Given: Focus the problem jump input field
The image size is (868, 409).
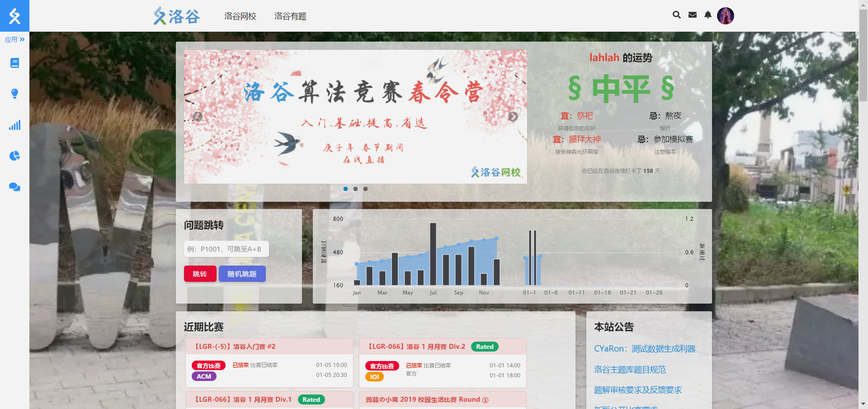Looking at the screenshot, I should pos(226,249).
